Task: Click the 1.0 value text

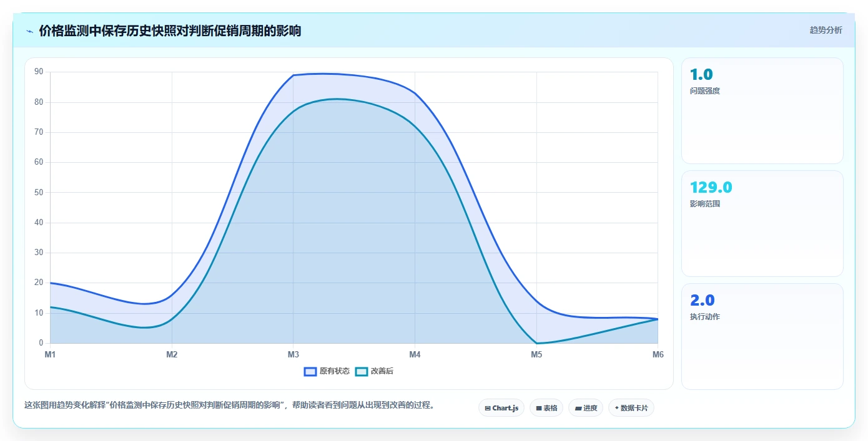Action: (701, 74)
